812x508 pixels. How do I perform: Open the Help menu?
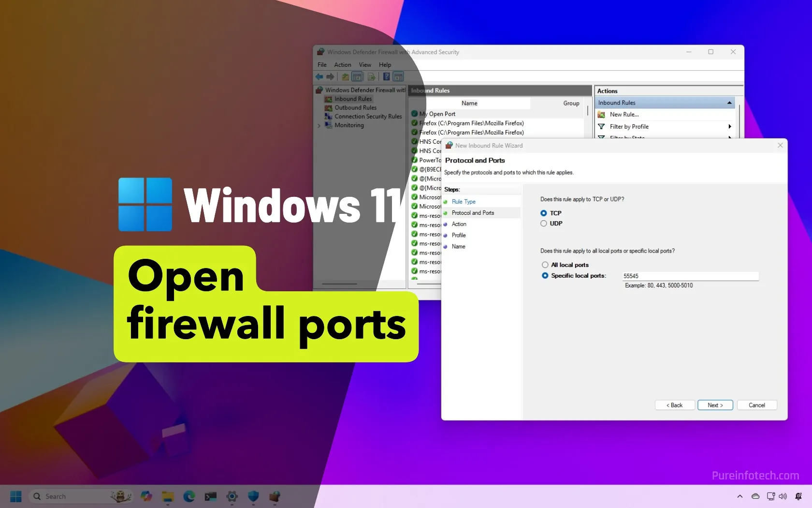point(385,65)
